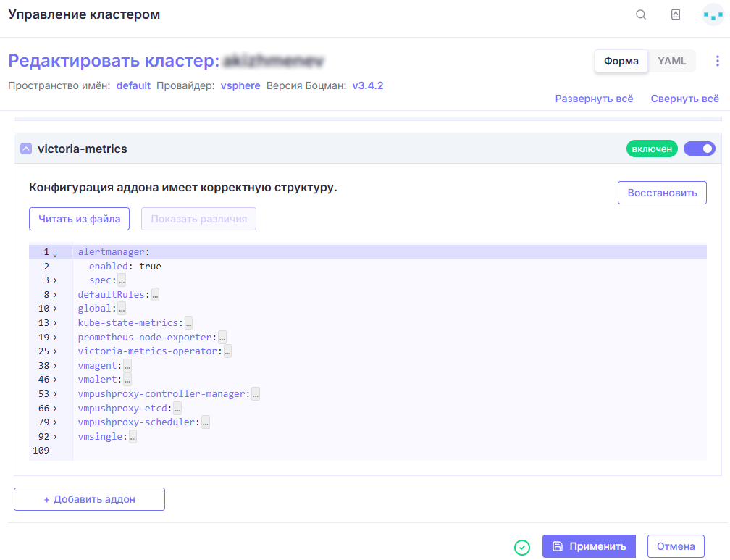Viewport: 730px width, 560px height.
Task: Click the folded ellipsis after vmpushproxy-etcd:
Action: pos(177,409)
